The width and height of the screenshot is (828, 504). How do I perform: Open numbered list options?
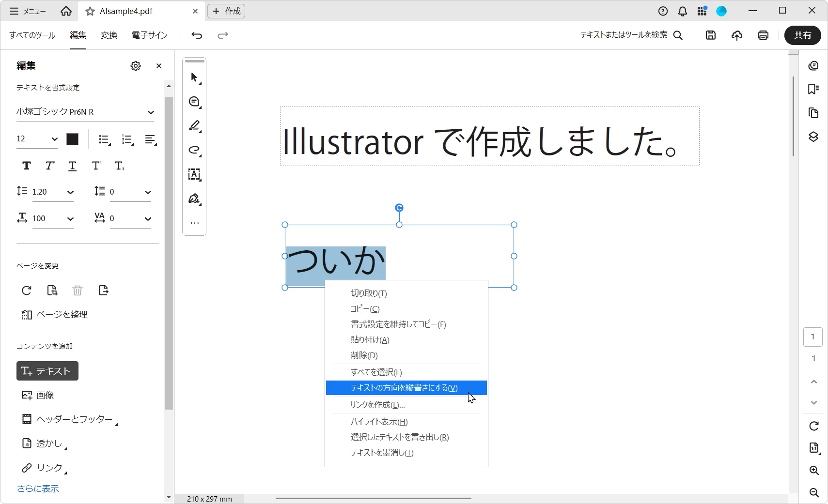128,140
